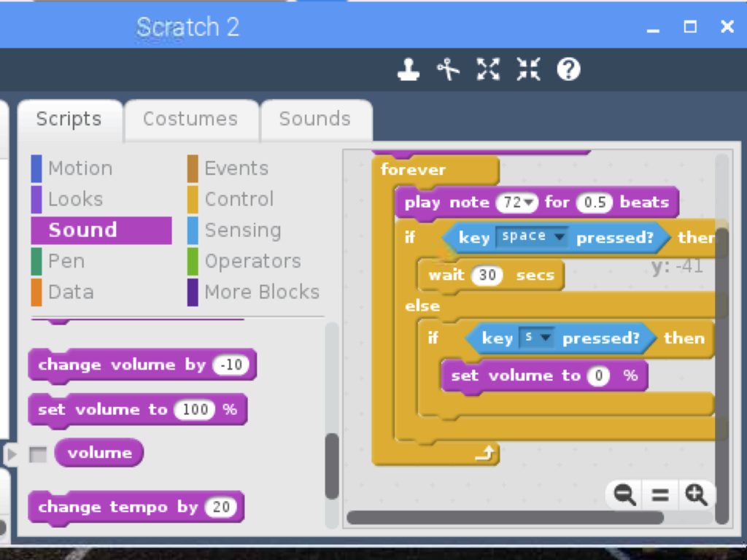Select the Delete scissors tool
747x560 pixels.
coord(448,69)
